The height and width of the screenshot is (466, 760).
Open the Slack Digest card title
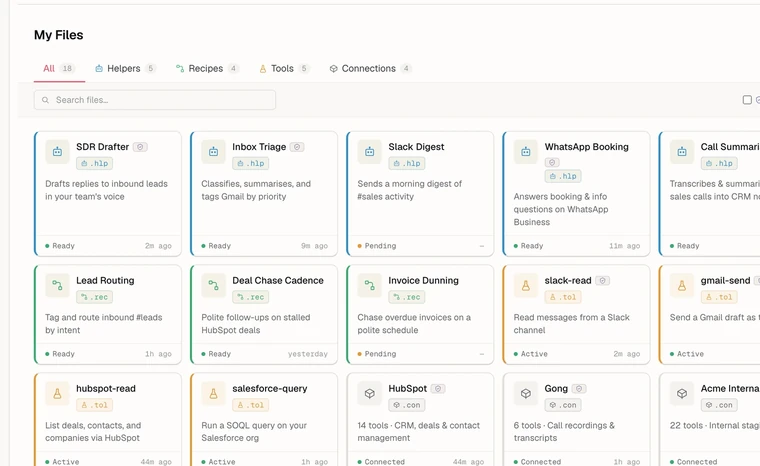coord(416,147)
